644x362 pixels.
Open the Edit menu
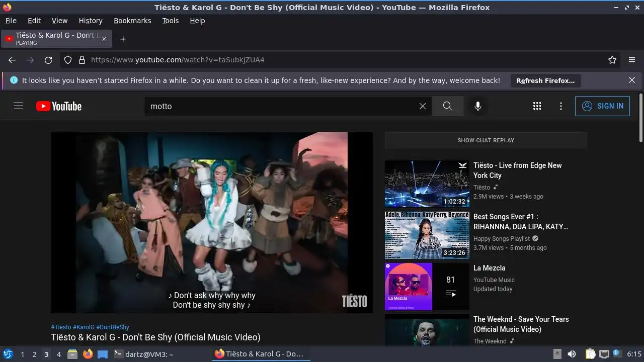click(x=34, y=21)
